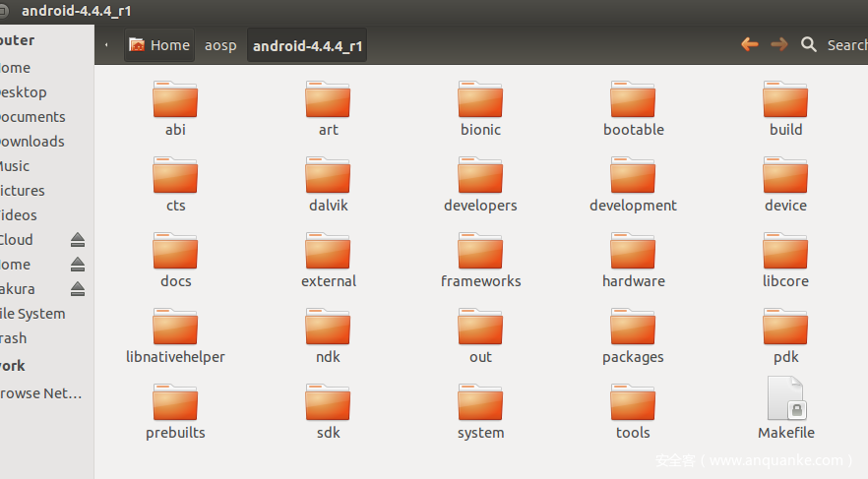
Task: Navigate to aosp in path bar
Action: coord(220,45)
